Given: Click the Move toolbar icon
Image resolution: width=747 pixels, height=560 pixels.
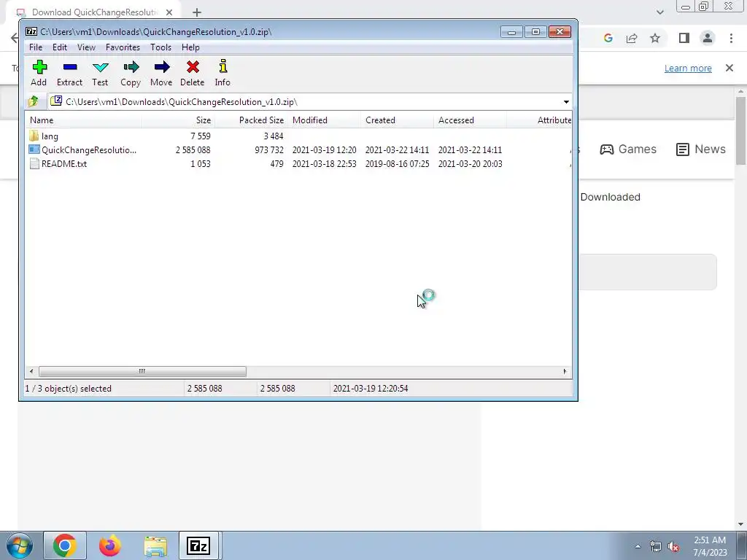Looking at the screenshot, I should (x=161, y=73).
